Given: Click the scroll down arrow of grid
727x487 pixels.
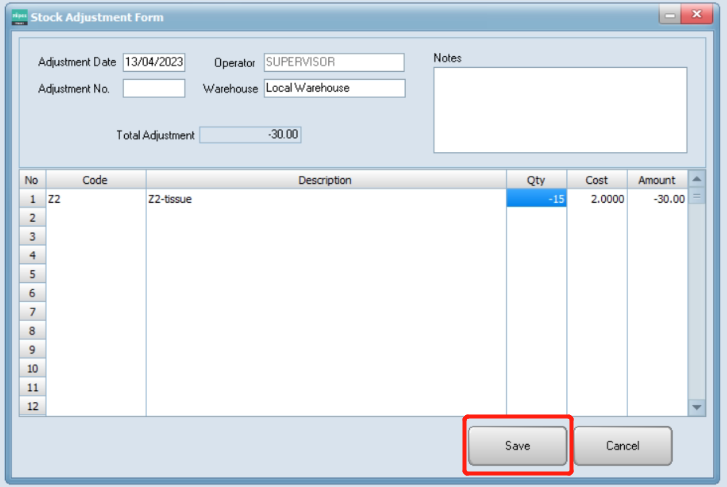Looking at the screenshot, I should click(698, 408).
